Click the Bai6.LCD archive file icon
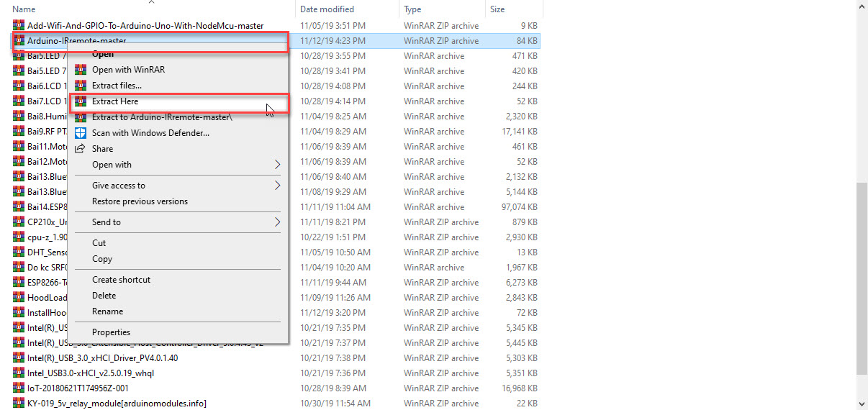The image size is (868, 410). (x=19, y=86)
